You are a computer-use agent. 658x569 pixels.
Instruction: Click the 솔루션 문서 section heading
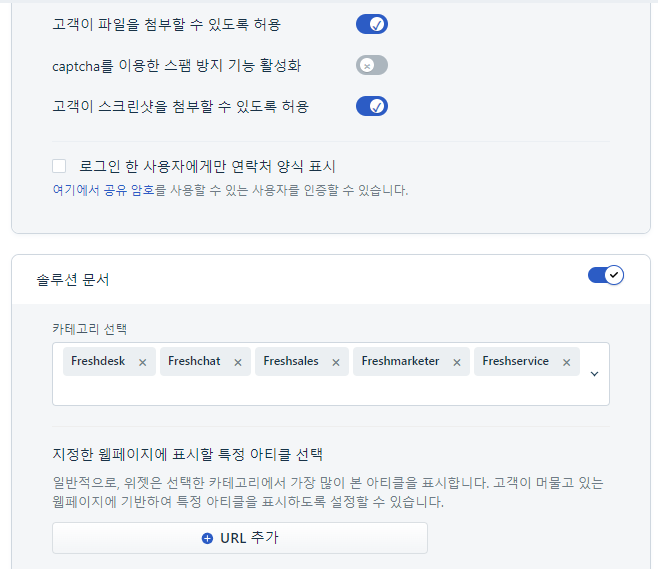point(73,279)
